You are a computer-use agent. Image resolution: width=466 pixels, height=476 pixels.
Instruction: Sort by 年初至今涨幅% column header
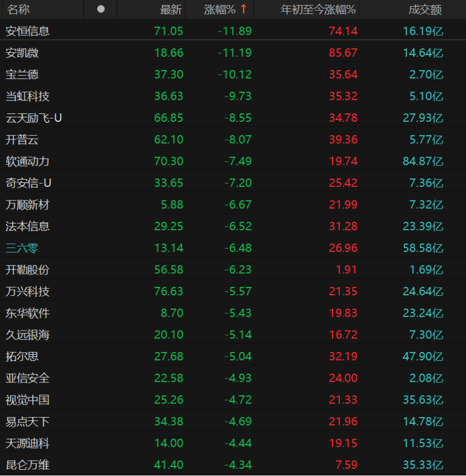(x=318, y=10)
